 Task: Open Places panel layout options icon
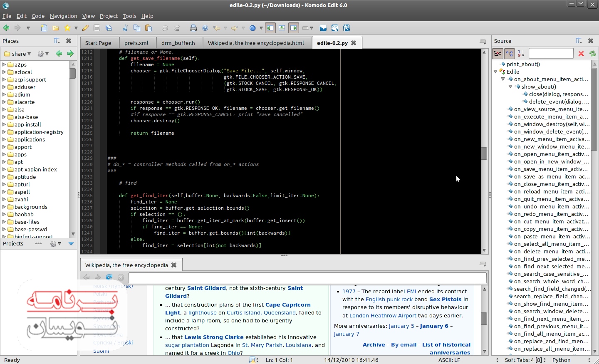tap(57, 41)
